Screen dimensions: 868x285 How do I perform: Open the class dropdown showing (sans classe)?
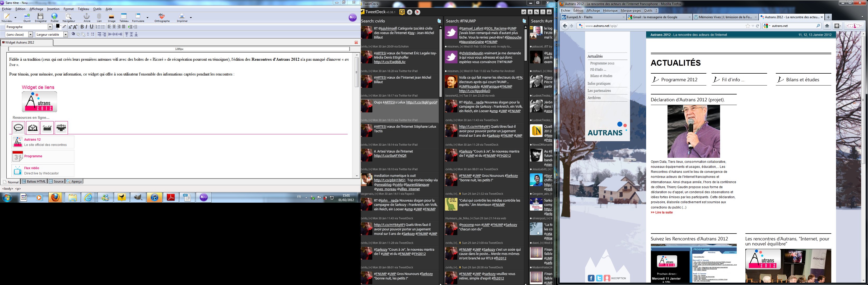pos(19,34)
